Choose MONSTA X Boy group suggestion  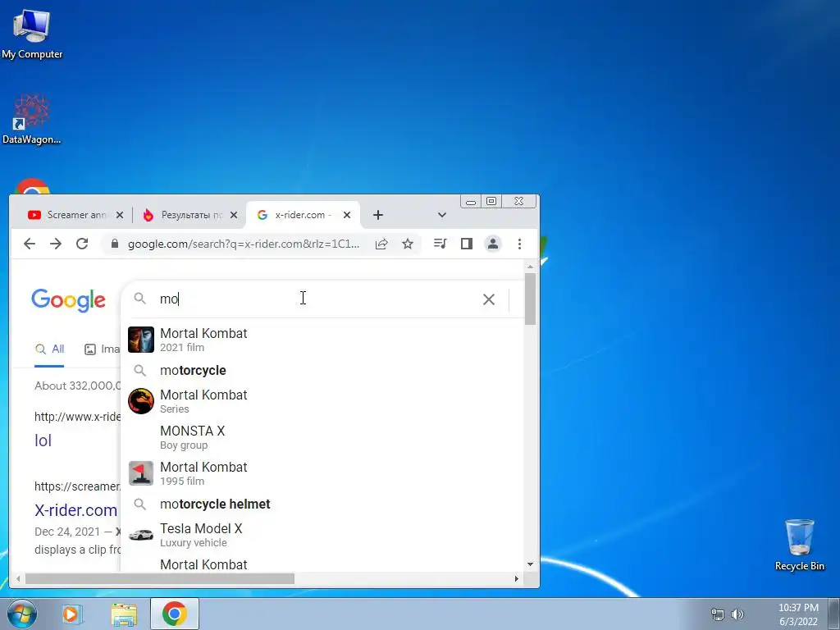[x=322, y=438]
